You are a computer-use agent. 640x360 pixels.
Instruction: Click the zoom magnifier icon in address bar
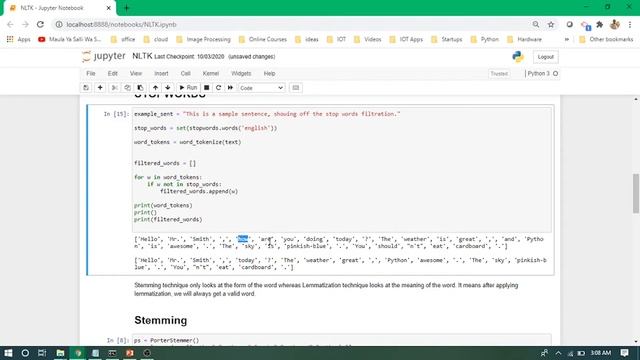[536, 24]
